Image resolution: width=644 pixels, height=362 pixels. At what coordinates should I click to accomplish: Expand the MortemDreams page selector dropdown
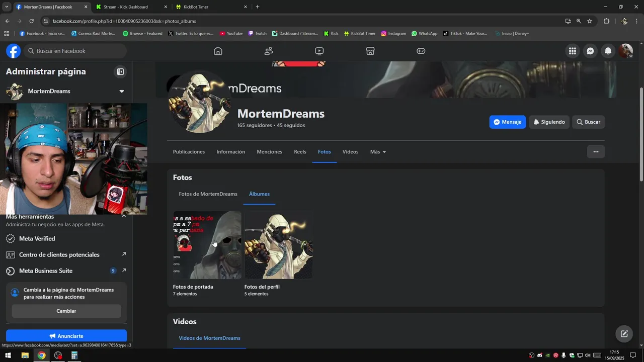[x=121, y=91]
